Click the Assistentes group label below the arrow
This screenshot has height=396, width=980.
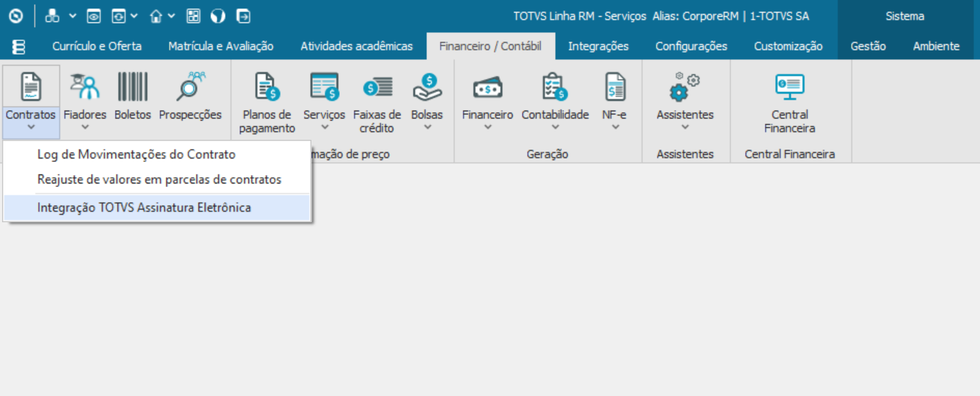coord(685,154)
